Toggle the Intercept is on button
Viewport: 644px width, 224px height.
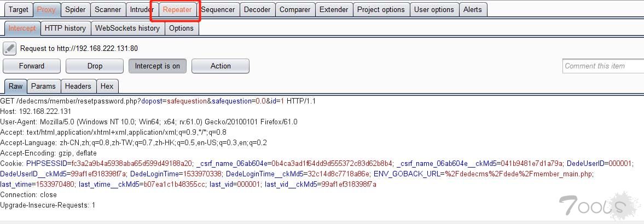157,66
